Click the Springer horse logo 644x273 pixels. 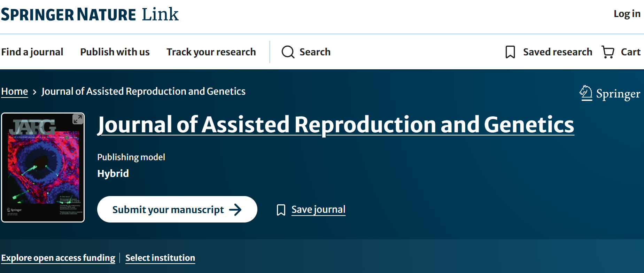point(586,93)
